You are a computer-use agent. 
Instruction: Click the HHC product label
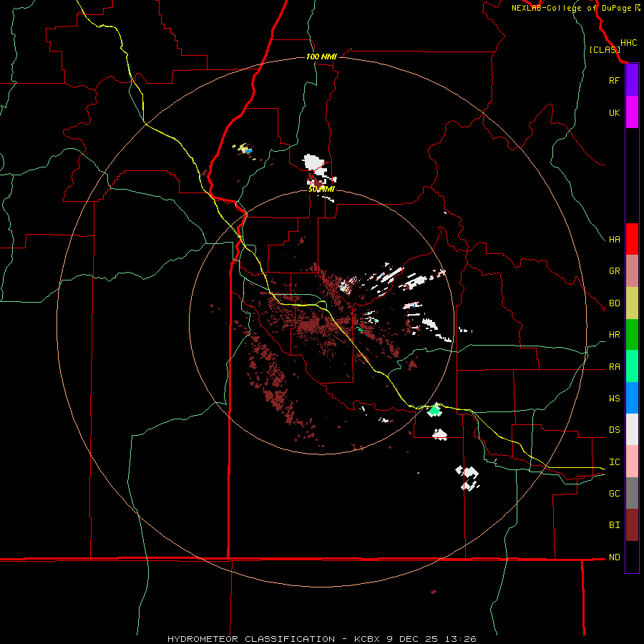[x=628, y=43]
